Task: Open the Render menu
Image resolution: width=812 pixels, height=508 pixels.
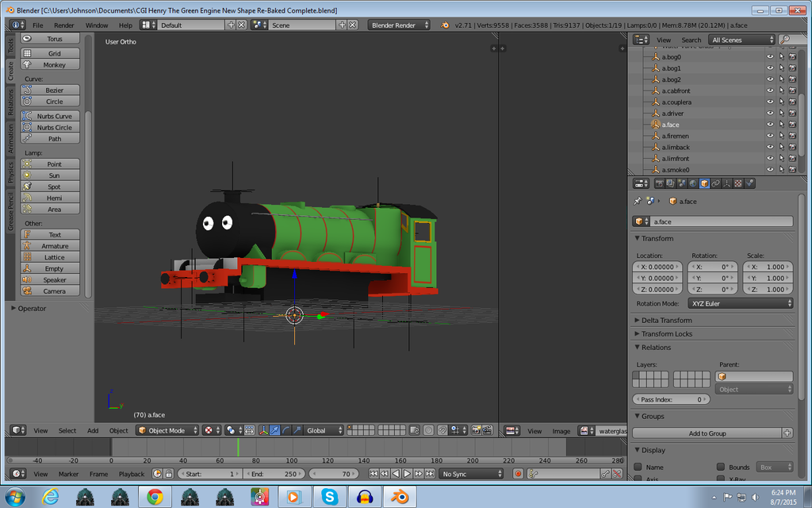Action: coord(63,25)
